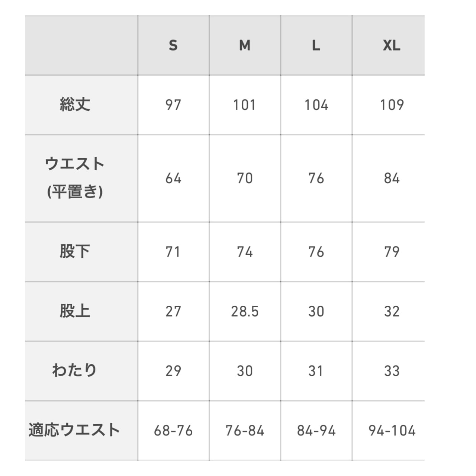Select the XL size column header
The height and width of the screenshot is (476, 476).
pos(391,45)
